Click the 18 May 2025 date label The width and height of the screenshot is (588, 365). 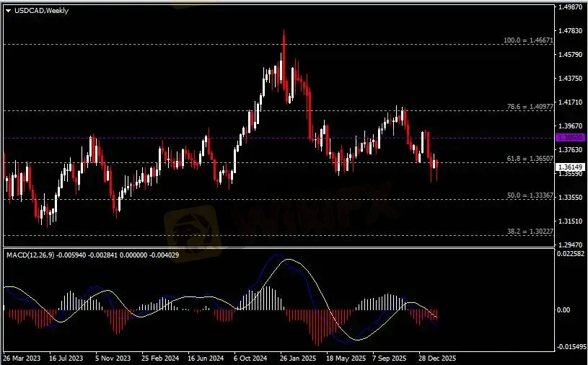345,358
